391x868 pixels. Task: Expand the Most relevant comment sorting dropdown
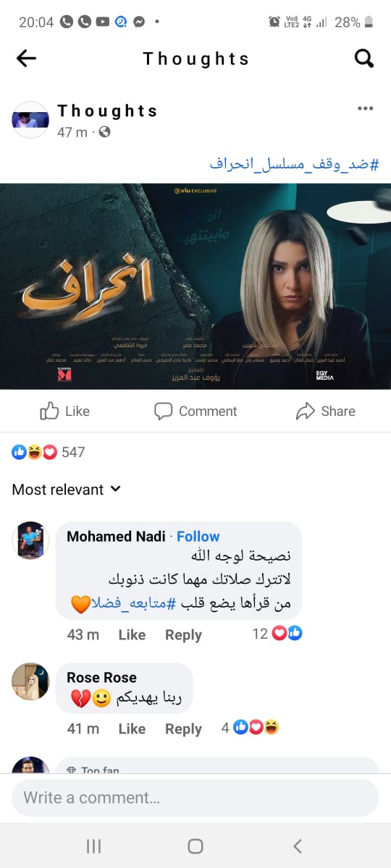pyautogui.click(x=67, y=490)
